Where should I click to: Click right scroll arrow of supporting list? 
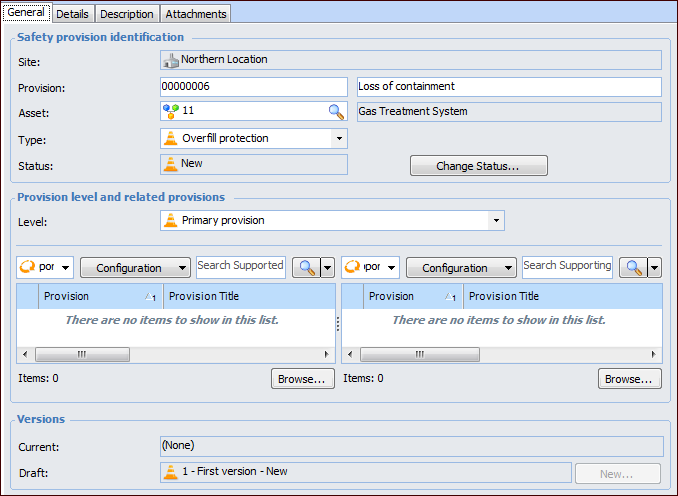tap(654, 355)
